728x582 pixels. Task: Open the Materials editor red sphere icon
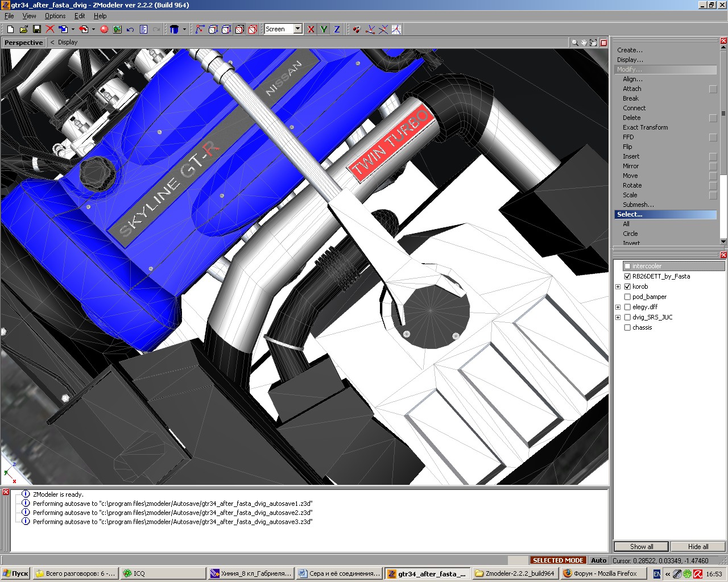104,29
